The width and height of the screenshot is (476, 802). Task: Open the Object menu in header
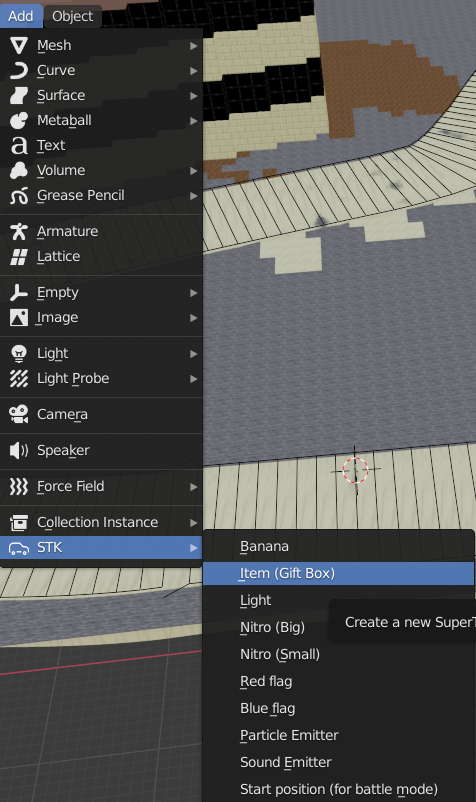tap(73, 16)
